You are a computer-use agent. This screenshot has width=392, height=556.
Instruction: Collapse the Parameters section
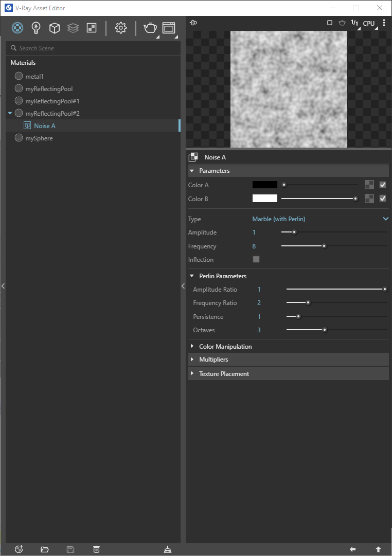coord(192,171)
